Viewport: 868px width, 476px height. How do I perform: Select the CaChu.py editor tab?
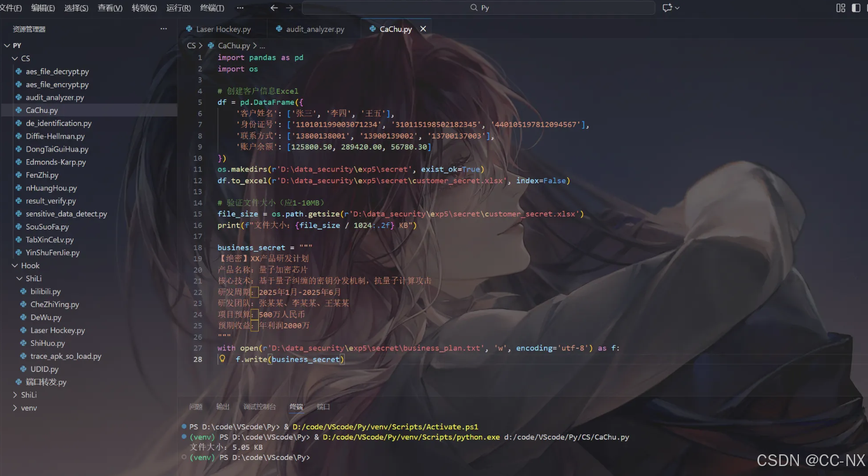click(x=395, y=29)
